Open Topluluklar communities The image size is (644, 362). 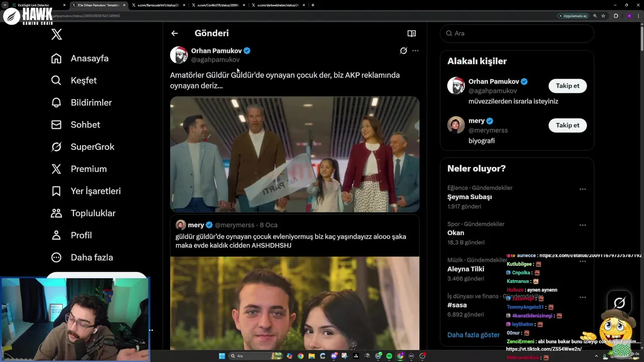83,213
